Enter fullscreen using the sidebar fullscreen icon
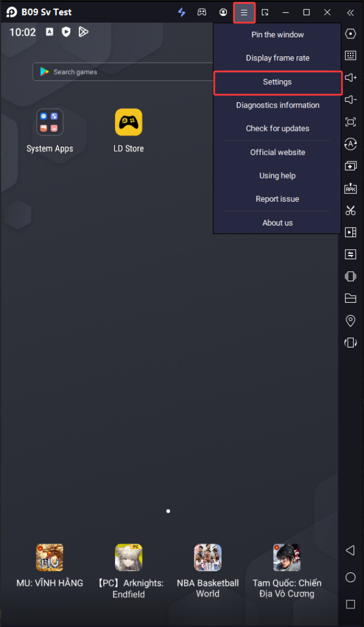This screenshot has height=627, width=364. [x=350, y=121]
